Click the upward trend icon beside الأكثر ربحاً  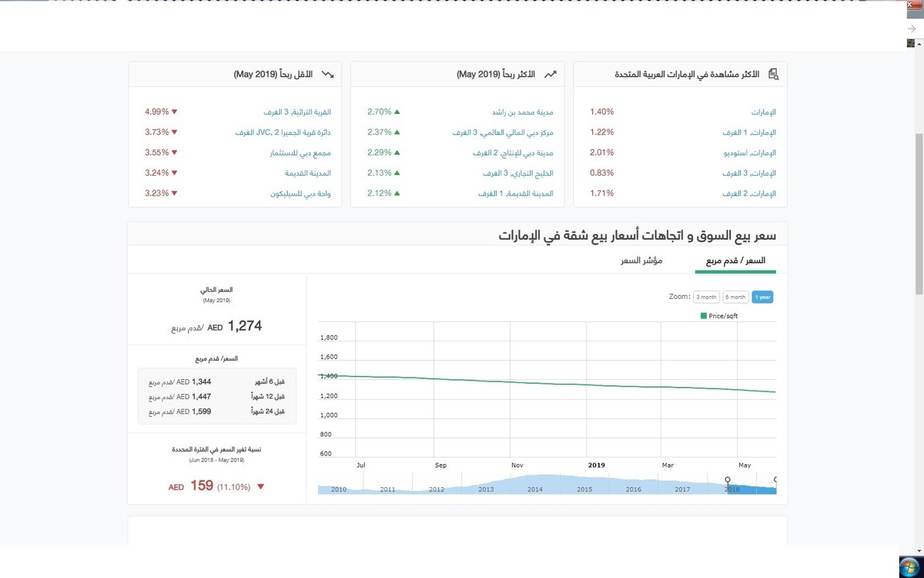pos(551,75)
